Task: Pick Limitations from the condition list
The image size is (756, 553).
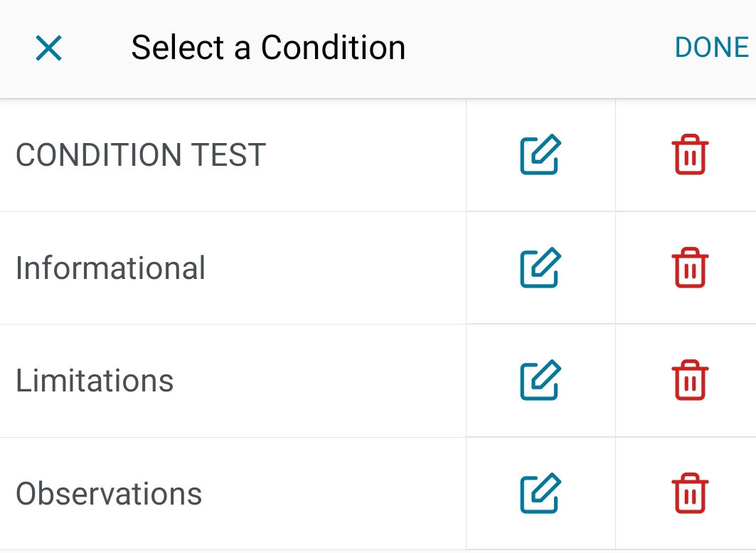Action: pyautogui.click(x=95, y=381)
